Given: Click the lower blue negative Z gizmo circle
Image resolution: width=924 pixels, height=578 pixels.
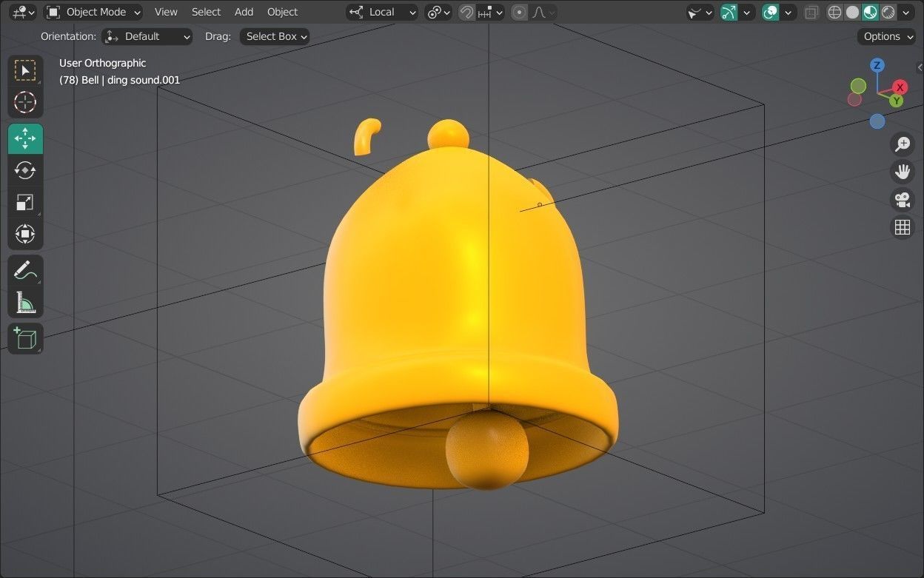Looking at the screenshot, I should [877, 121].
